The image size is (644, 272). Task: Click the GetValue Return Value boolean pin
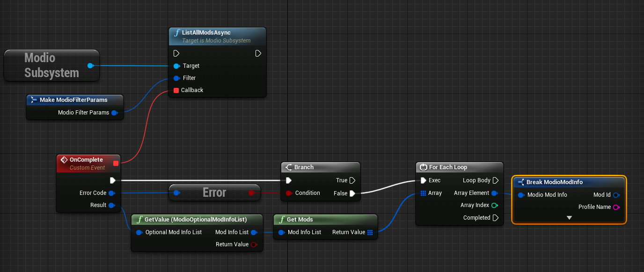coord(254,244)
